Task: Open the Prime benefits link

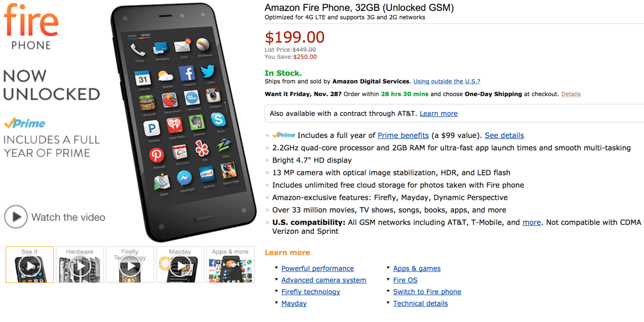Action: (x=403, y=135)
